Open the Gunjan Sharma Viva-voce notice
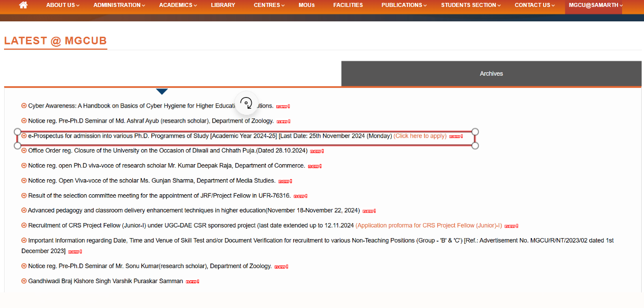Screen dimensions: 644x308 [x=151, y=181]
